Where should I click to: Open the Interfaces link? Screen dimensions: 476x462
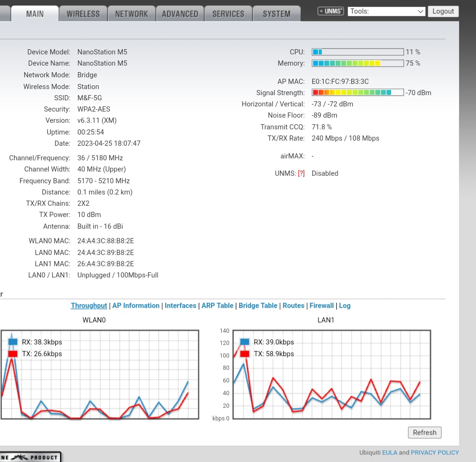pyautogui.click(x=181, y=306)
